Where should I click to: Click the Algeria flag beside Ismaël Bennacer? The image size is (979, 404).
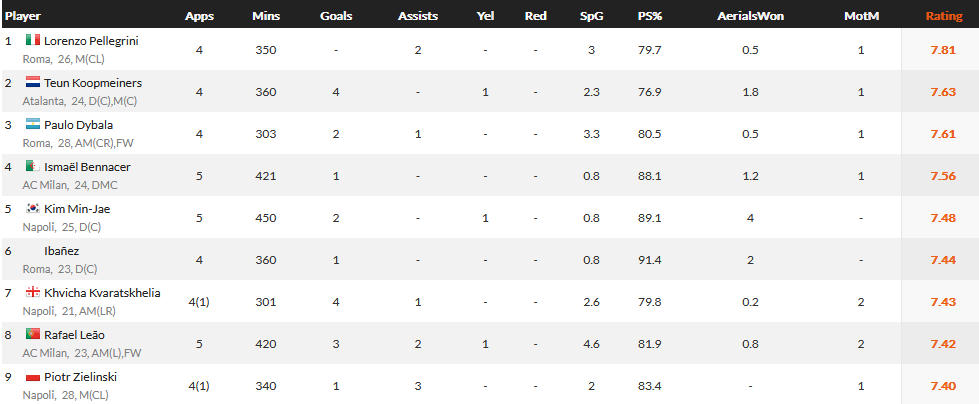tap(33, 166)
